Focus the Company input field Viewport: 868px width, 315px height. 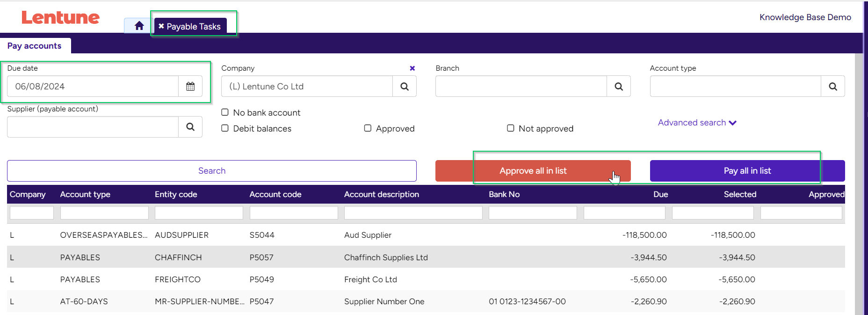[307, 86]
